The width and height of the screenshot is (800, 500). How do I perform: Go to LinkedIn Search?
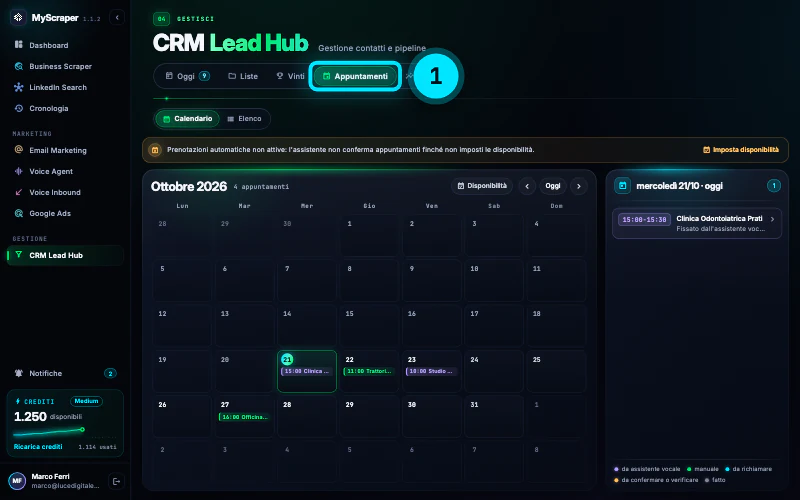(58, 87)
